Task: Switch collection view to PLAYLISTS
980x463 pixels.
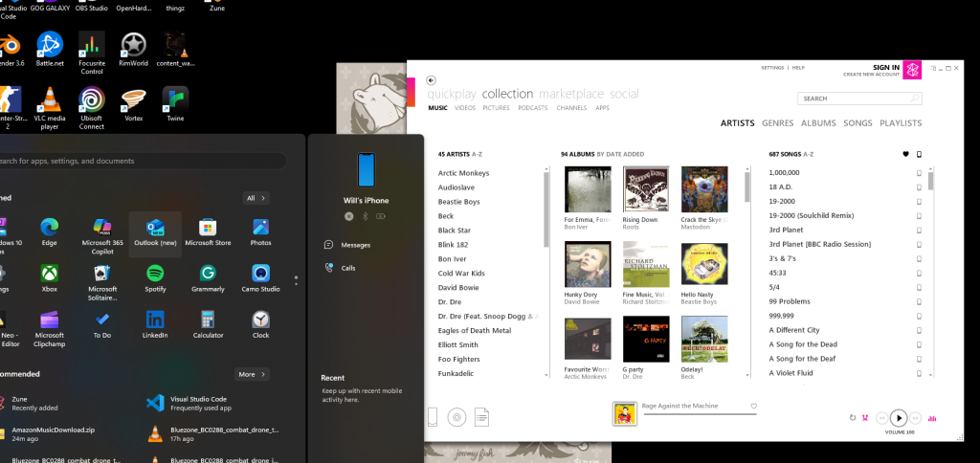Action: [x=901, y=123]
